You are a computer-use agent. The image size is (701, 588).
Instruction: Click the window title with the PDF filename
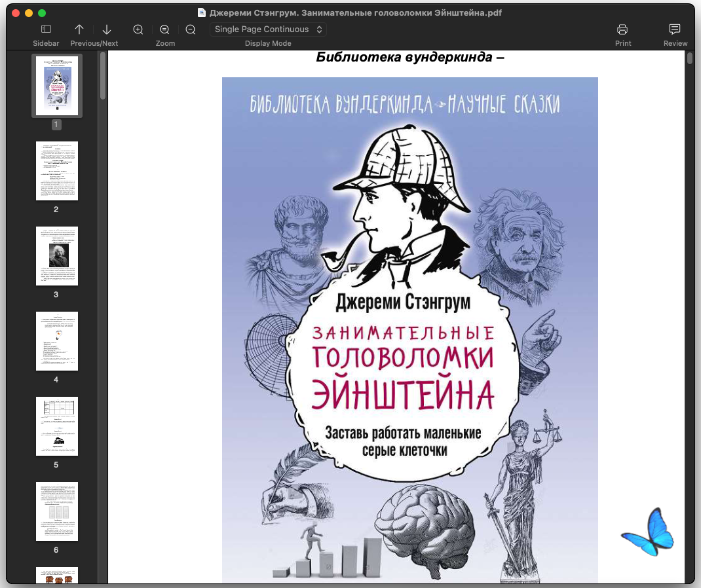point(356,12)
